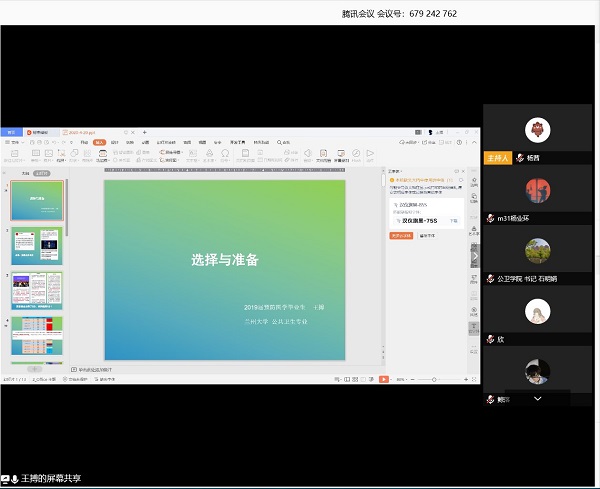Click the plus icon to add a new tab
The width and height of the screenshot is (600, 489).
[144, 132]
